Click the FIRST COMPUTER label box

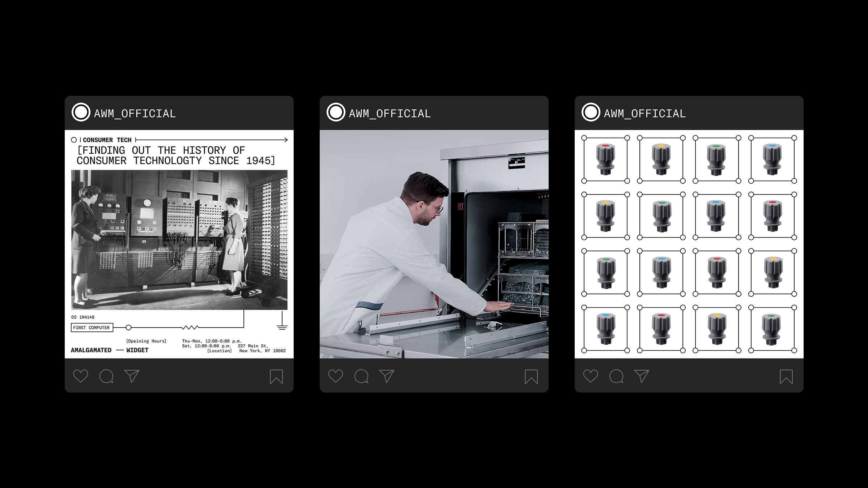[92, 328]
